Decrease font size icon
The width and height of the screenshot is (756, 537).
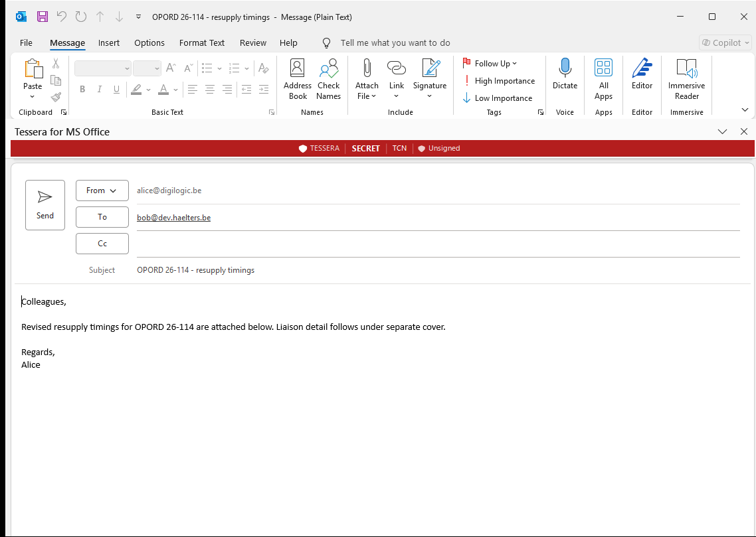[x=189, y=68]
